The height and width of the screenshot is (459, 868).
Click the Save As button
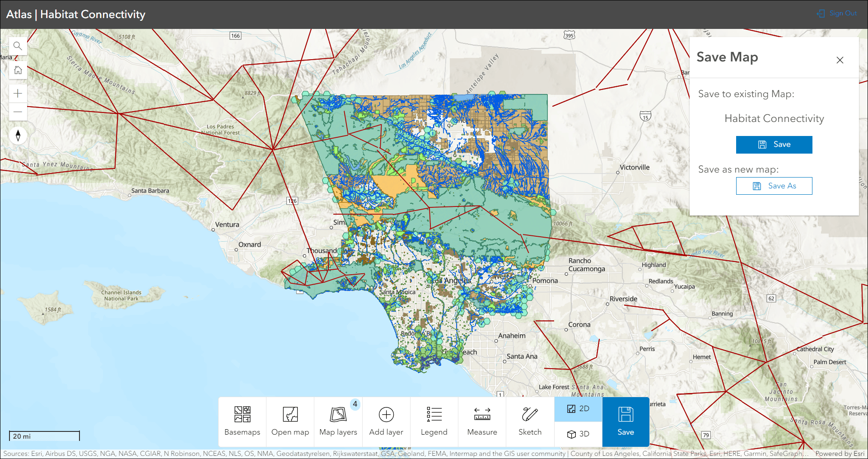point(774,186)
